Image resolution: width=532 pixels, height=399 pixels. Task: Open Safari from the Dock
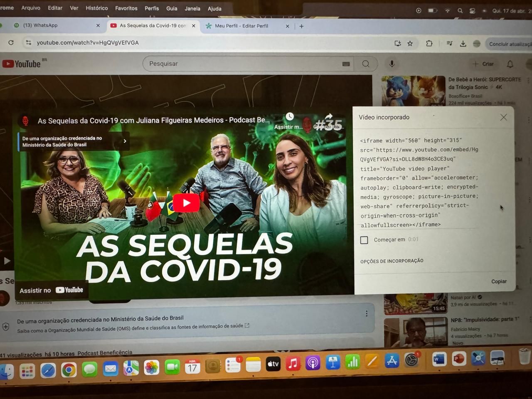[48, 369]
